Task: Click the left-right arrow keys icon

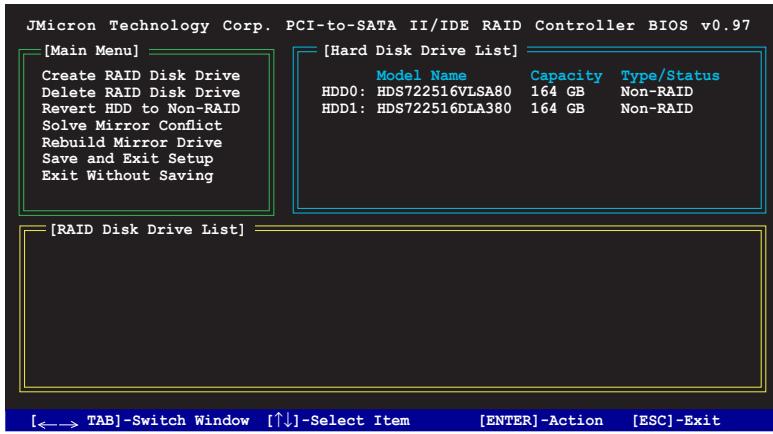Action: 58,424
